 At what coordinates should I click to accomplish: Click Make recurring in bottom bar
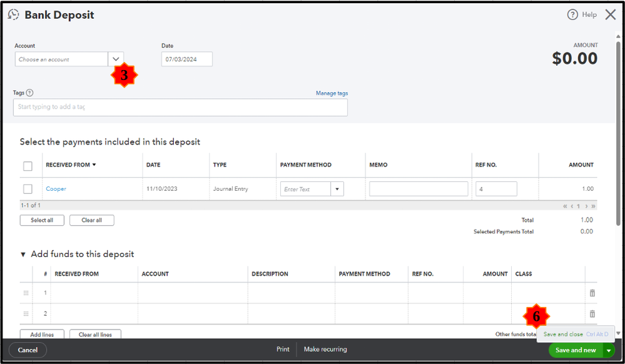[x=325, y=350]
